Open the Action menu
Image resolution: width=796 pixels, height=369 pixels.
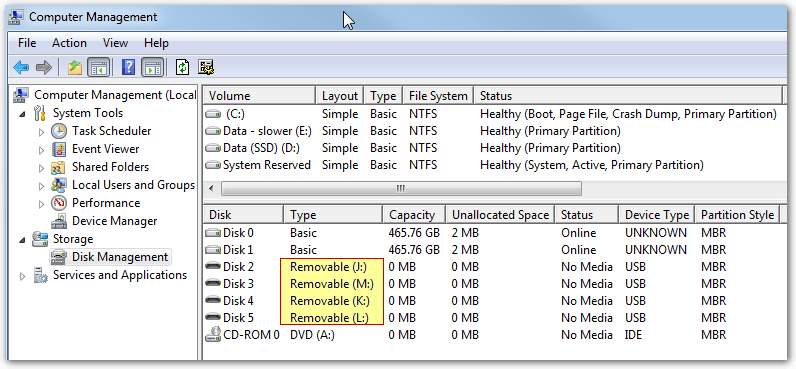(69, 43)
